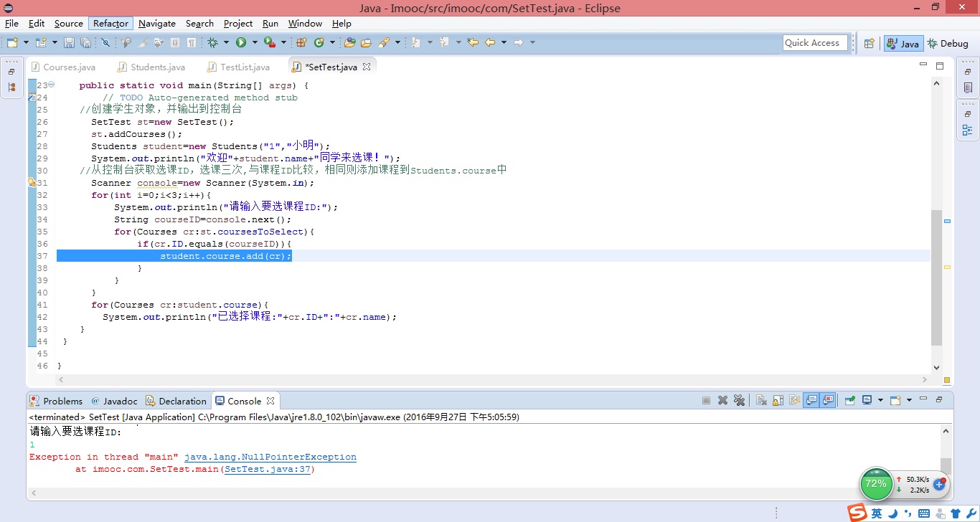Click the Save icon in the toolbar
This screenshot has height=522, width=980.
(70, 42)
